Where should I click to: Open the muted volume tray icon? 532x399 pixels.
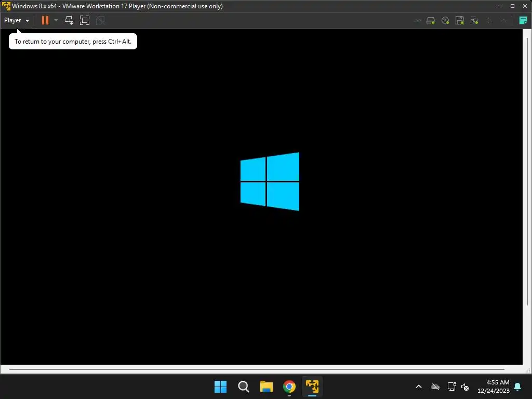[465, 387]
